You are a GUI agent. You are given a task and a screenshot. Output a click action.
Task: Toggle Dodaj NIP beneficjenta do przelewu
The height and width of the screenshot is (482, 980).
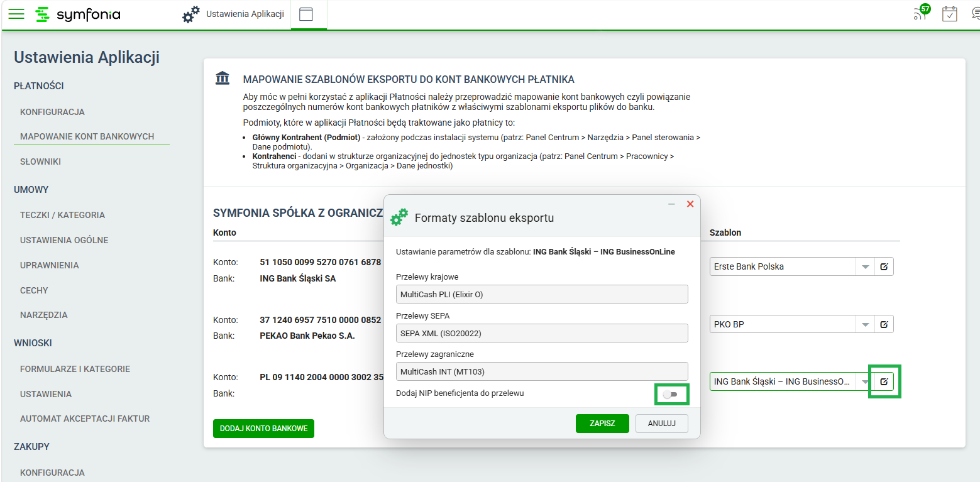pyautogui.click(x=671, y=394)
